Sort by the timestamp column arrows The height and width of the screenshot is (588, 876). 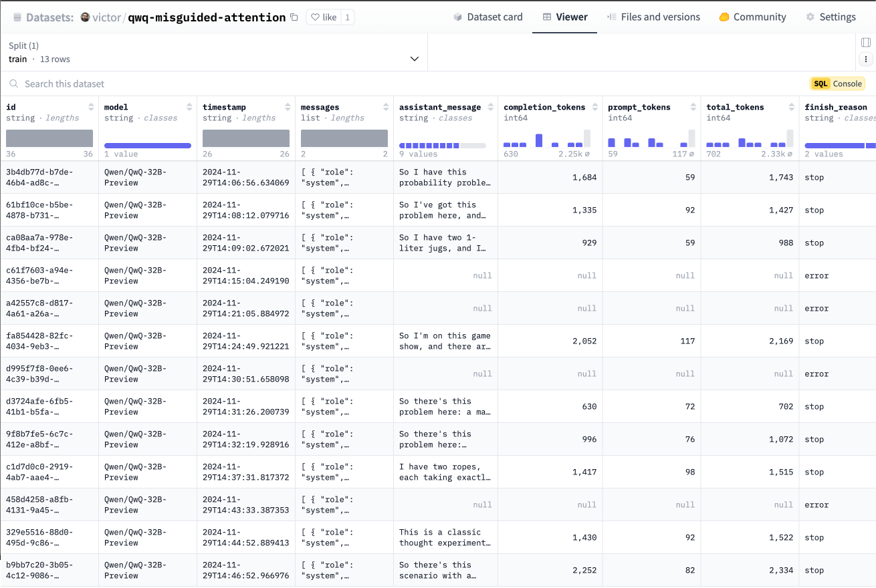click(x=288, y=108)
